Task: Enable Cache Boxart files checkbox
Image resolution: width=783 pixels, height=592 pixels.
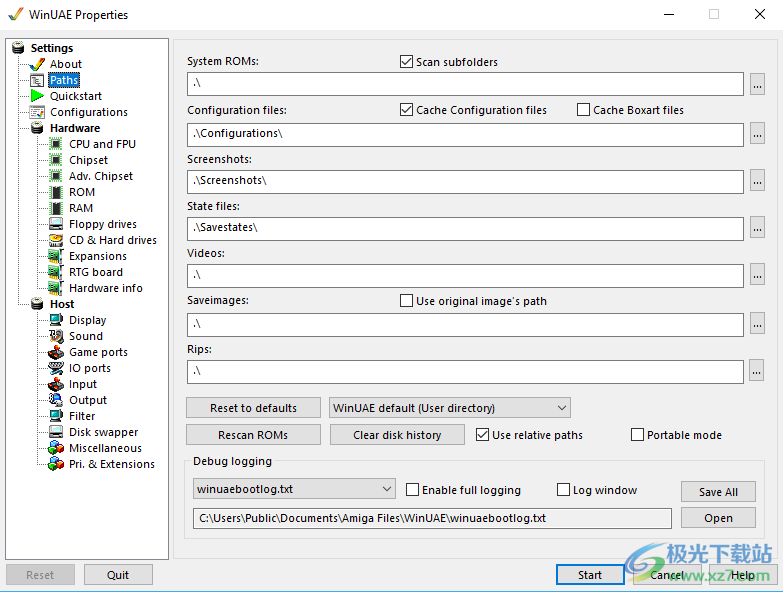Action: coord(583,110)
